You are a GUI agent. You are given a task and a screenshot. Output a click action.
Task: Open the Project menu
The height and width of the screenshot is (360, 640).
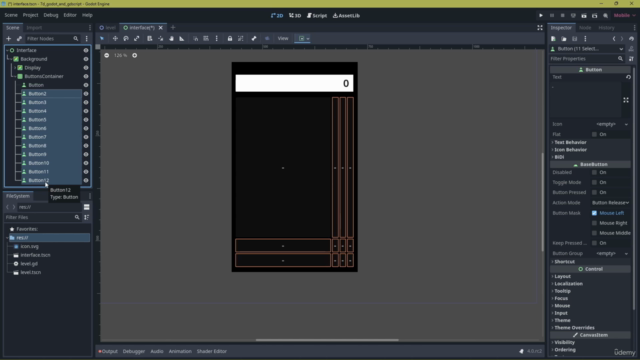pos(30,15)
